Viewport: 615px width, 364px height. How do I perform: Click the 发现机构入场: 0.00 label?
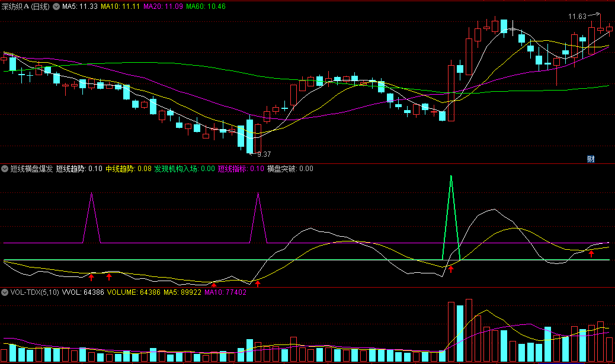184,169
